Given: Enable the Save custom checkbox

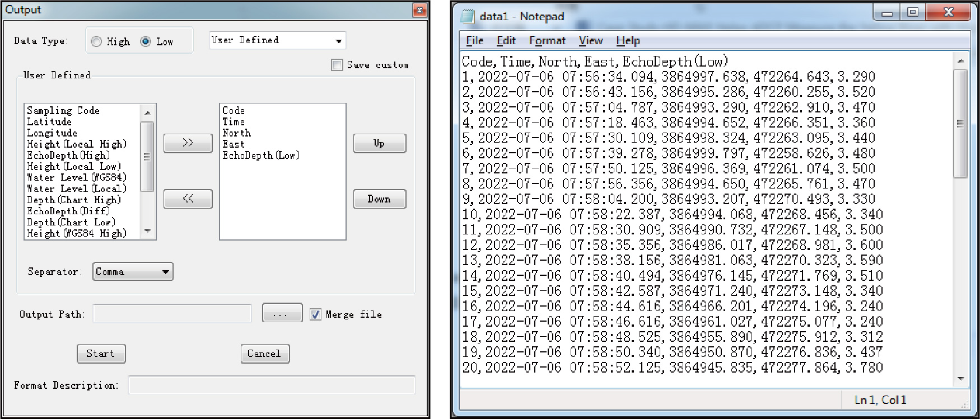Looking at the screenshot, I should click(337, 65).
